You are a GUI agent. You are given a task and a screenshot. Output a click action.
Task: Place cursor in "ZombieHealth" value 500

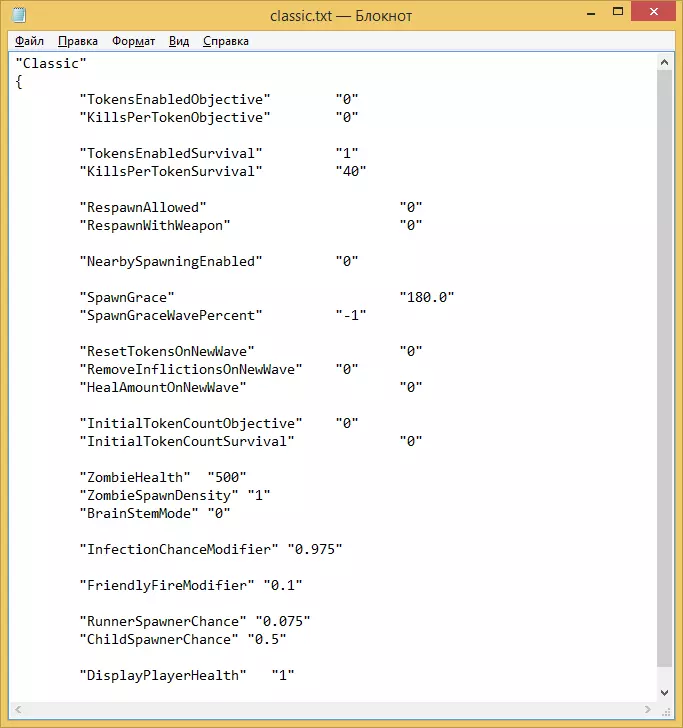point(227,477)
